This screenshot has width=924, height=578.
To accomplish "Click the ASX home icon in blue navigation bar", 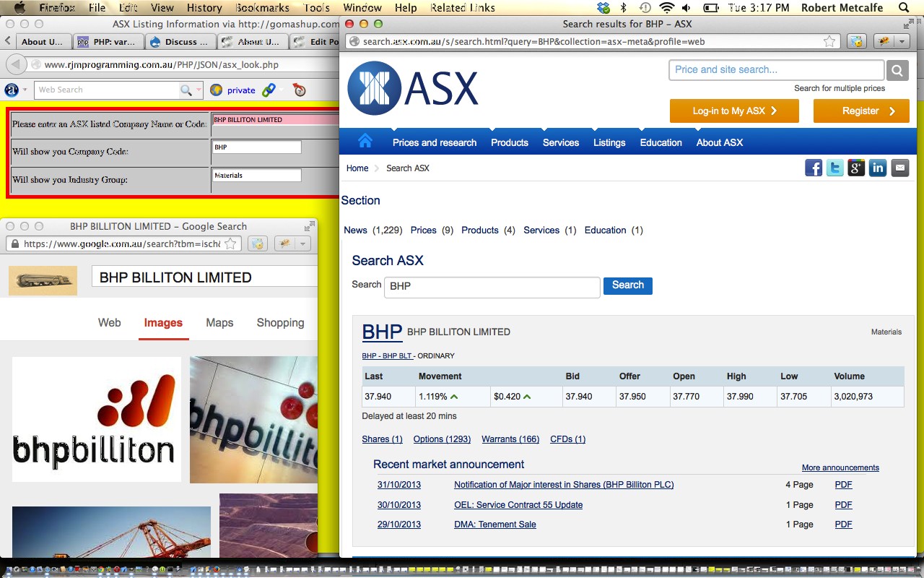I will pos(365,141).
